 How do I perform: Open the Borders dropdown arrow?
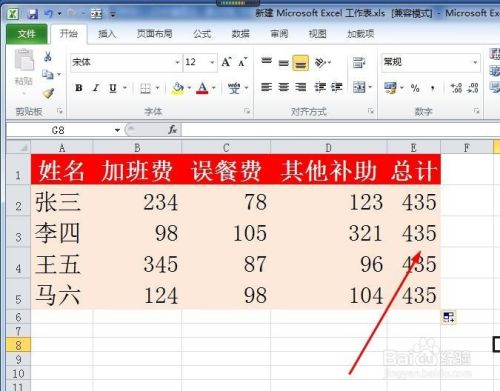click(x=157, y=88)
